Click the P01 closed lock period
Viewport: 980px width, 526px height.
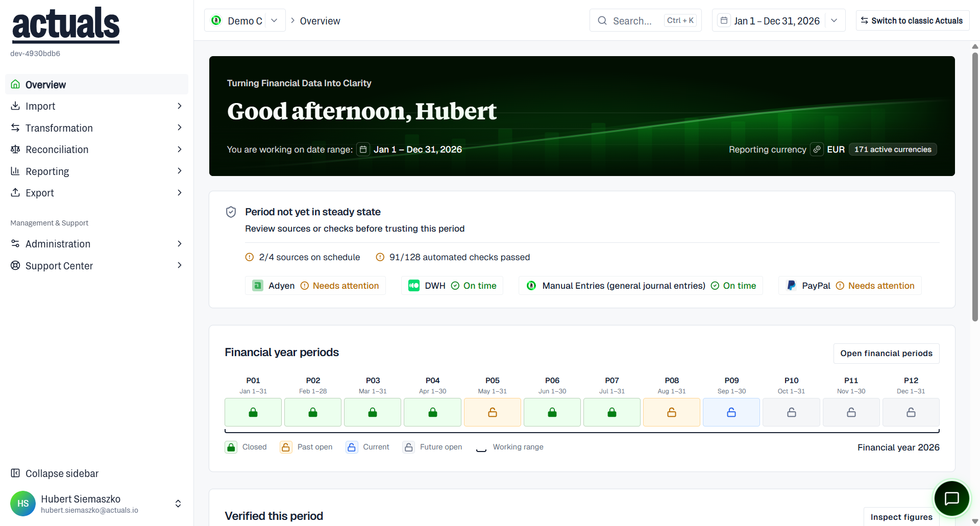point(253,412)
